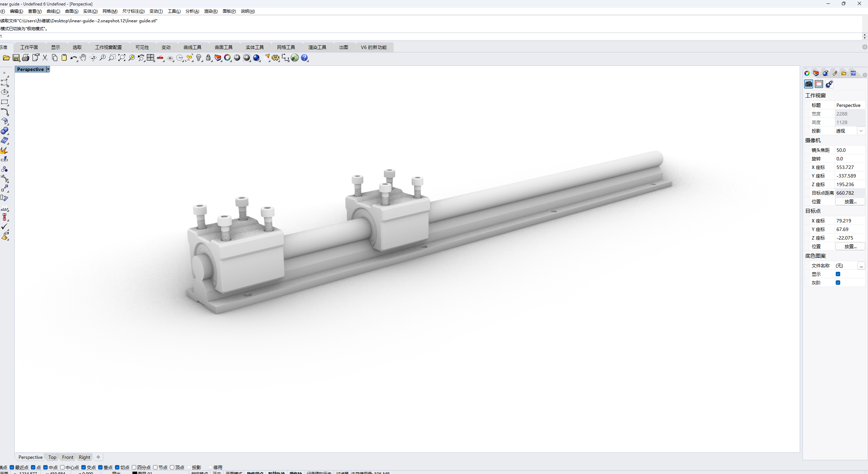The width and height of the screenshot is (868, 474).
Task: Enable the 中心点 osnap checkbox
Action: [x=62, y=467]
